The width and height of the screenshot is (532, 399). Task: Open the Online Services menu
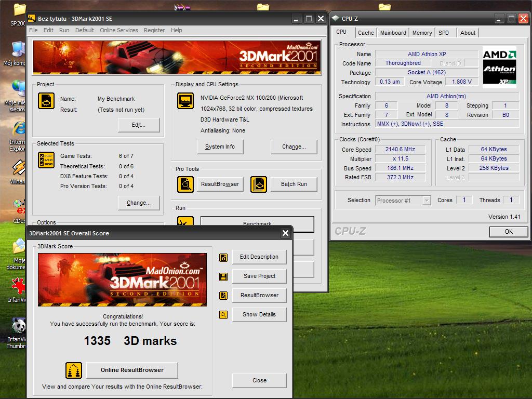point(119,30)
